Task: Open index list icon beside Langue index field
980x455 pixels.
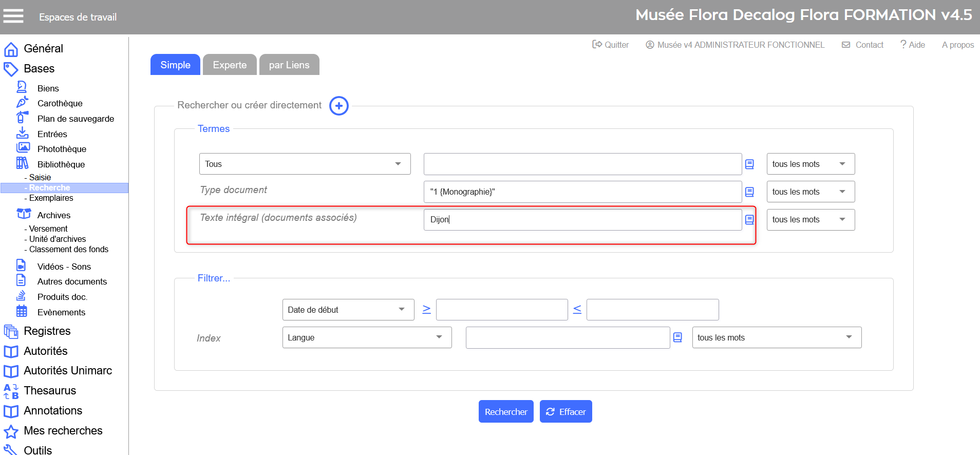Action: click(x=677, y=337)
